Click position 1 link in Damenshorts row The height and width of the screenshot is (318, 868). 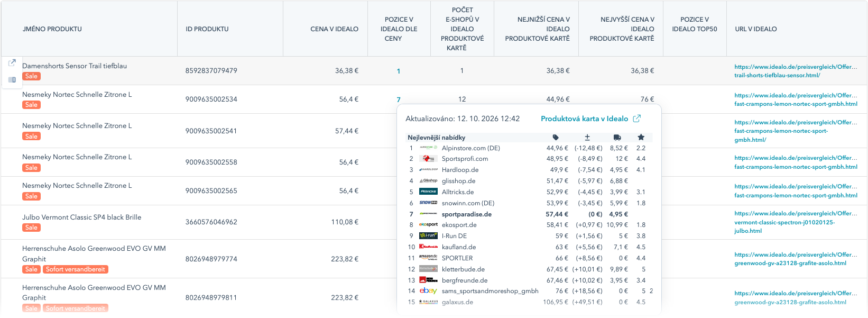tap(399, 71)
